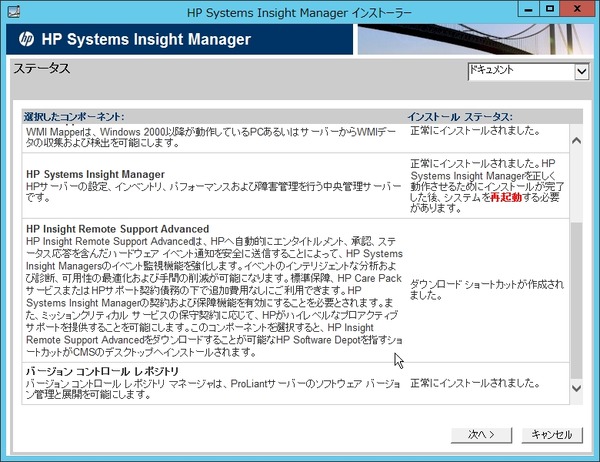Click the dropdown arrow beside ドキュメント
Image resolution: width=600 pixels, height=462 pixels.
[x=582, y=72]
